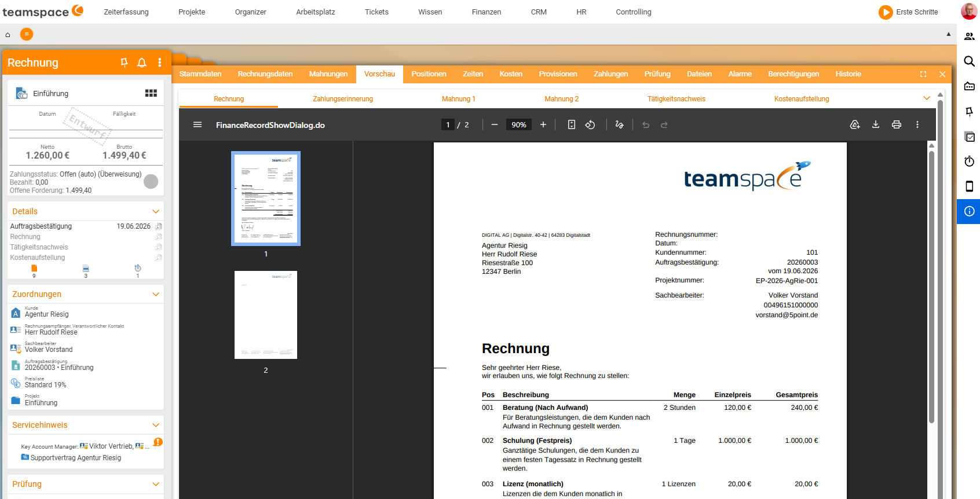Viewport: 980px width, 499px height.
Task: Expand the dialog to fullscreen
Action: click(923, 74)
